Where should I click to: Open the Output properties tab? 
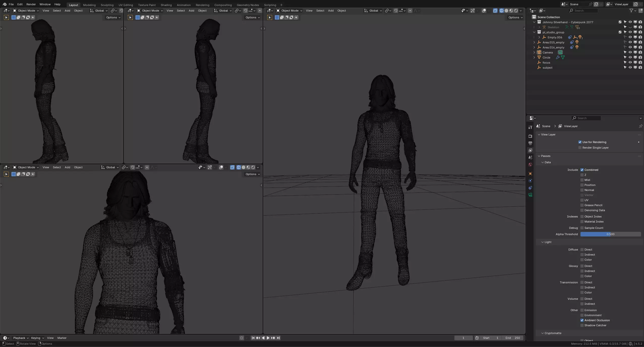coord(530,143)
